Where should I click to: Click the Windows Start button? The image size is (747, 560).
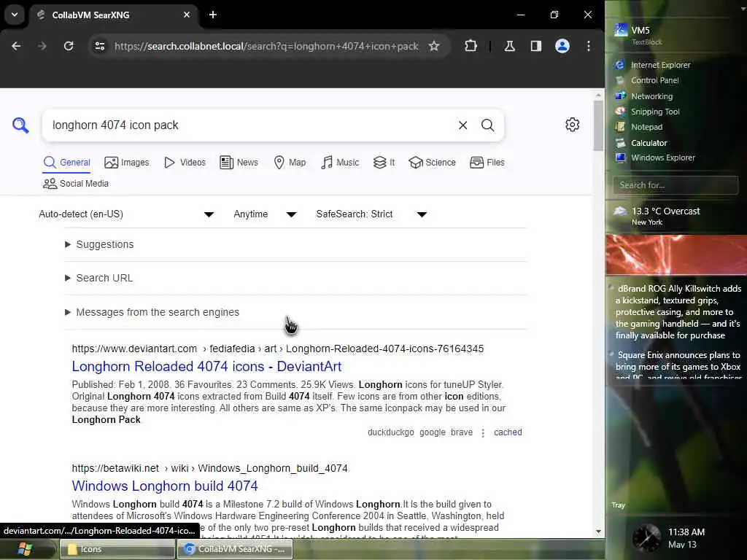25,549
